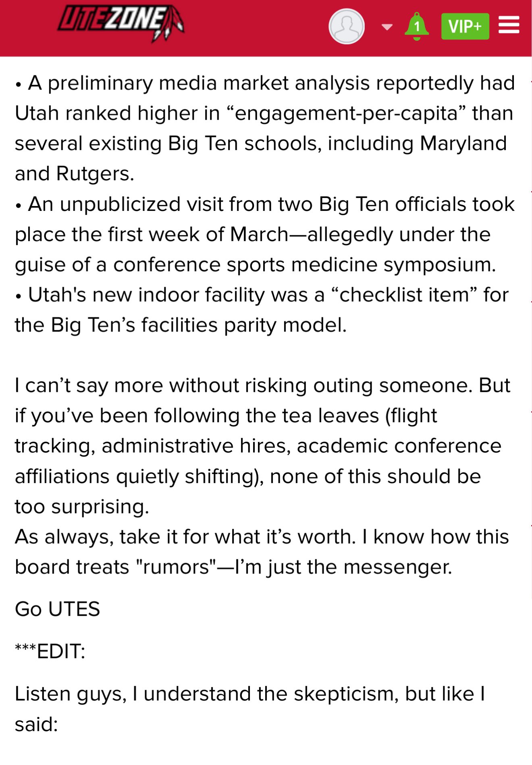This screenshot has width=532, height=765.
Task: Click the paragraph starting Listen guys
Action: (x=250, y=709)
